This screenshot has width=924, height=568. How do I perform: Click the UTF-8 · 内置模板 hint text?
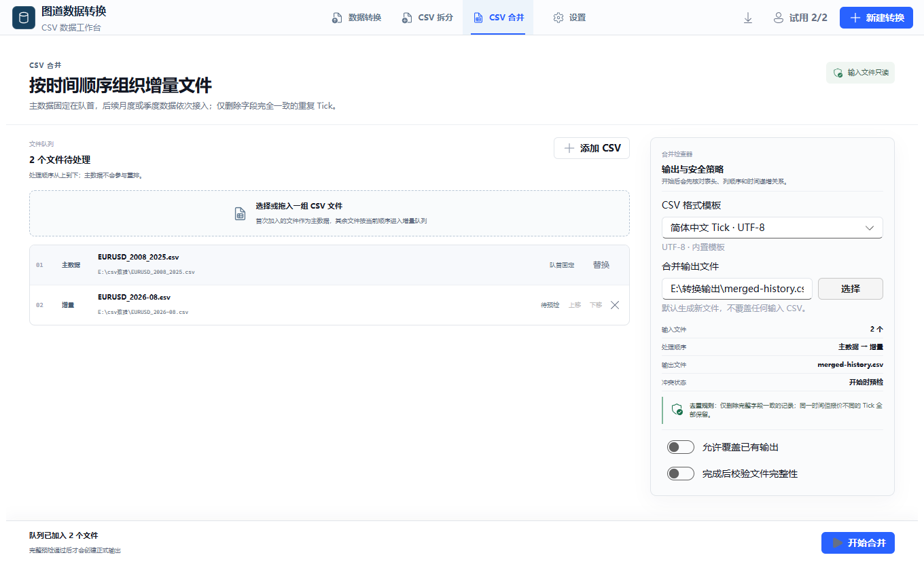[693, 247]
